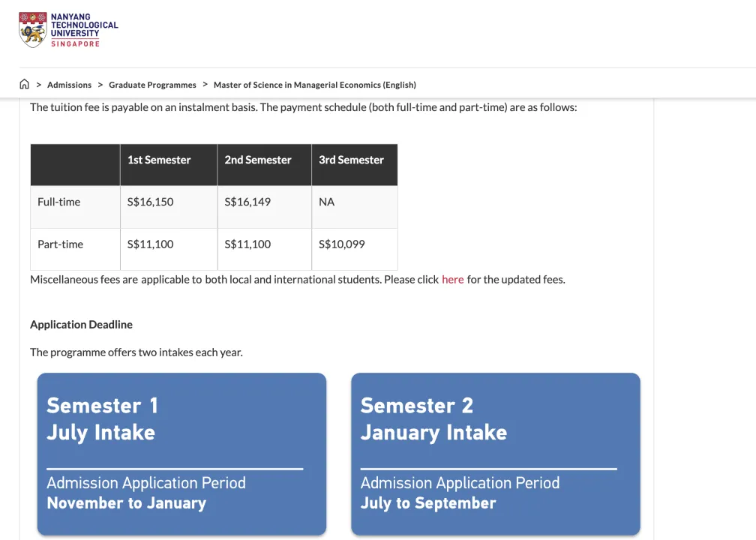Click the NA cell in Full-time row
The height and width of the screenshot is (540, 756).
(327, 202)
